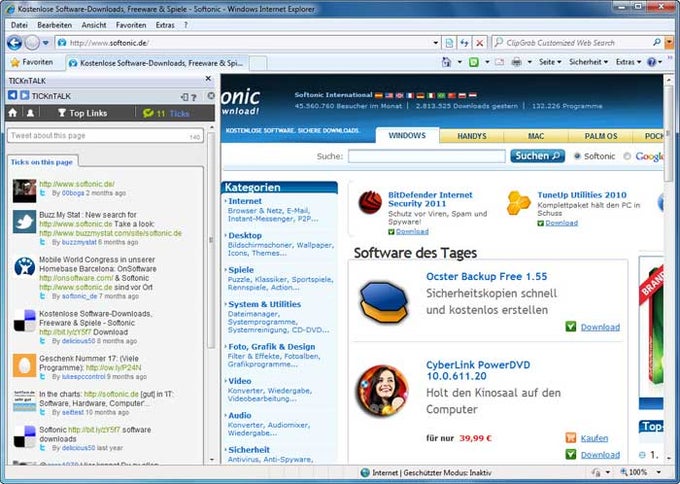This screenshot has height=484, width=680.
Task: Select the Kostenlose Software-Downloads browser tab
Action: click(x=157, y=63)
